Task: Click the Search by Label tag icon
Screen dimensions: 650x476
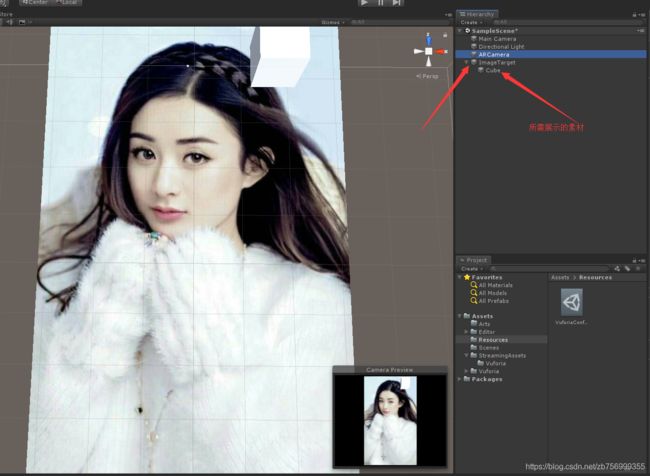Action: point(627,269)
